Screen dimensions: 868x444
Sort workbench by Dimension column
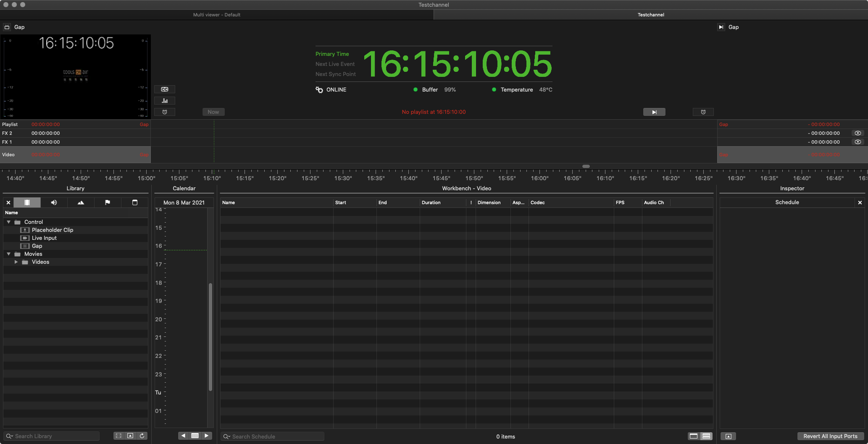tap(493, 202)
